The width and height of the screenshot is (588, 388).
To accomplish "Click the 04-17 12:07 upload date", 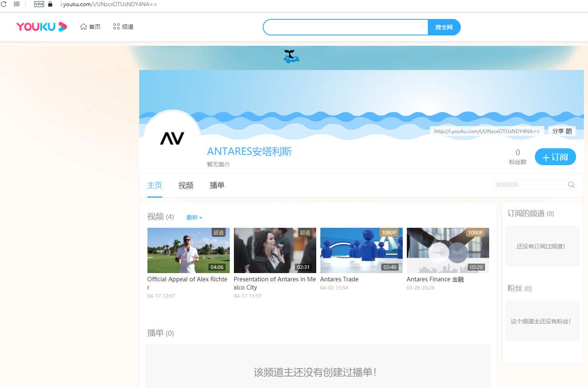I will pyautogui.click(x=161, y=296).
